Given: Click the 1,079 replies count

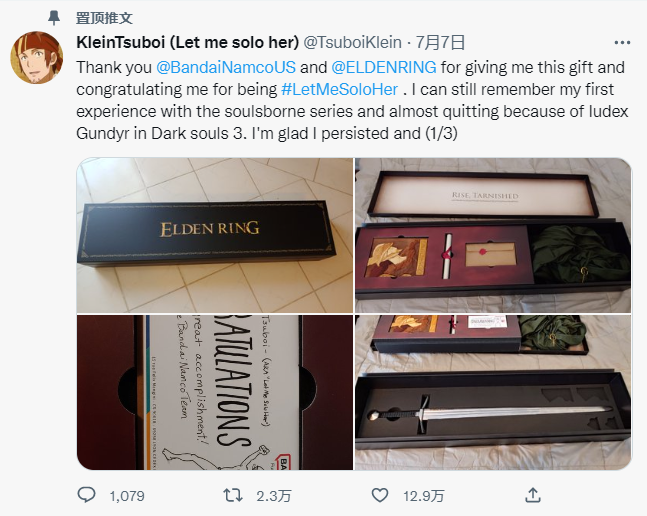Looking at the screenshot, I should click(x=127, y=496).
